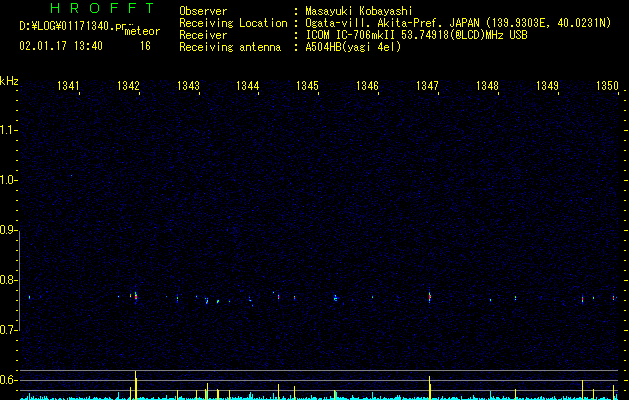This screenshot has width=629, height=400.
Task: Click the 'Receiving antenna' label
Action: click(230, 47)
